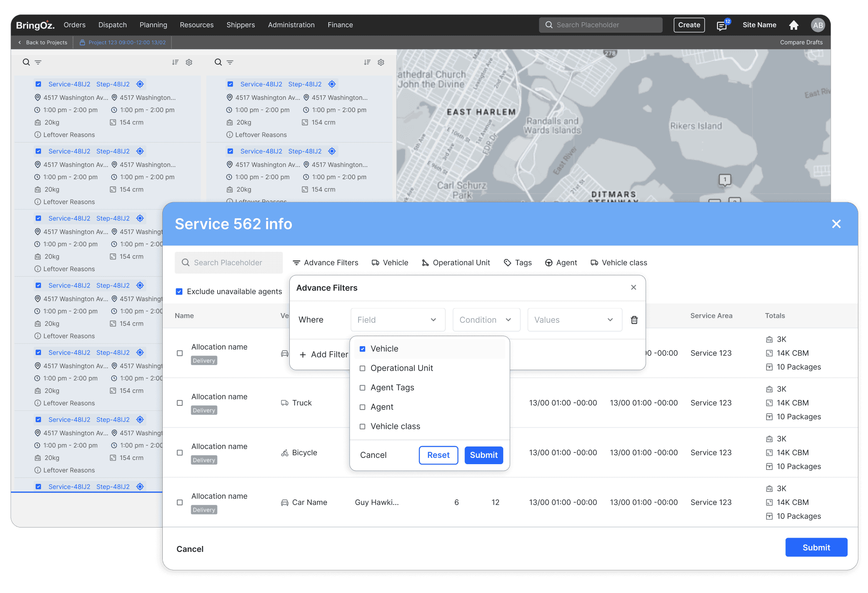Open the Vehicle filter in dialog toolbar
Screen dimensions: 868x593
390,263
